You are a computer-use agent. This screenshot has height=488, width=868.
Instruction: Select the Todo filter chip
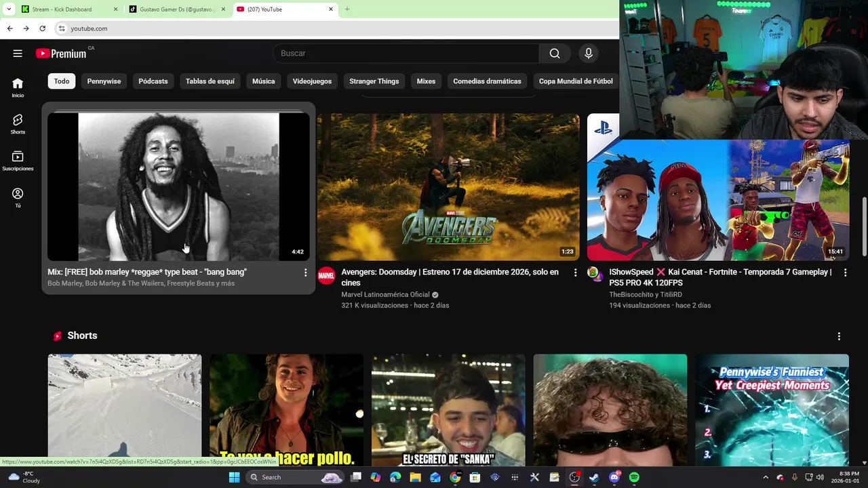(62, 81)
